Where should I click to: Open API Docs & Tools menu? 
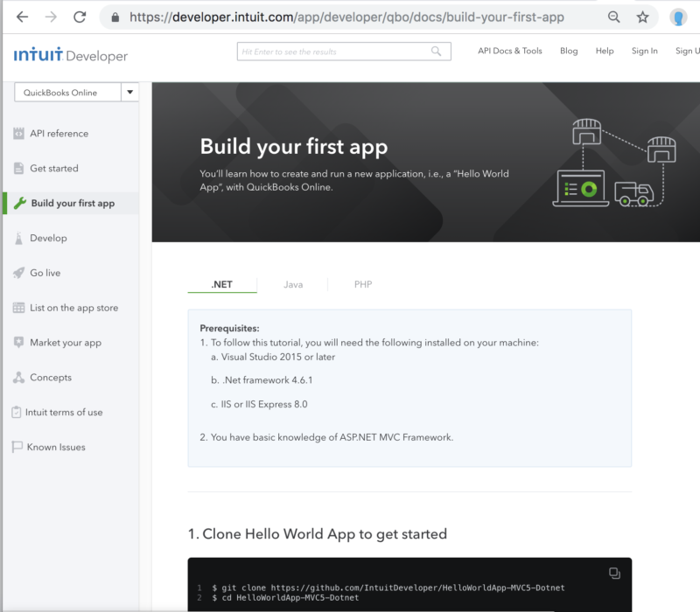click(510, 51)
